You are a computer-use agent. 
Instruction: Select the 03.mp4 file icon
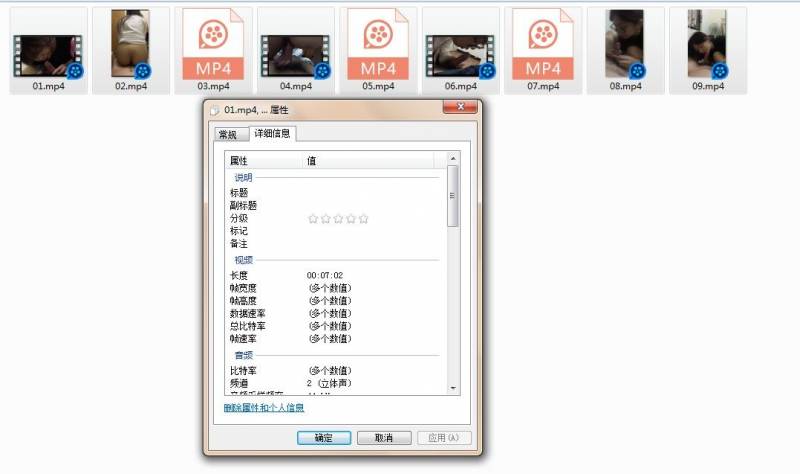point(213,49)
